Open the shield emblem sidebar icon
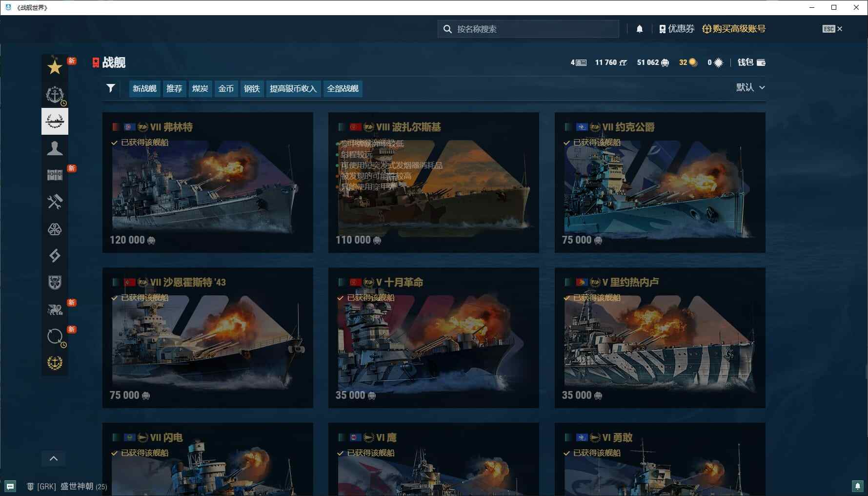 pyautogui.click(x=55, y=282)
